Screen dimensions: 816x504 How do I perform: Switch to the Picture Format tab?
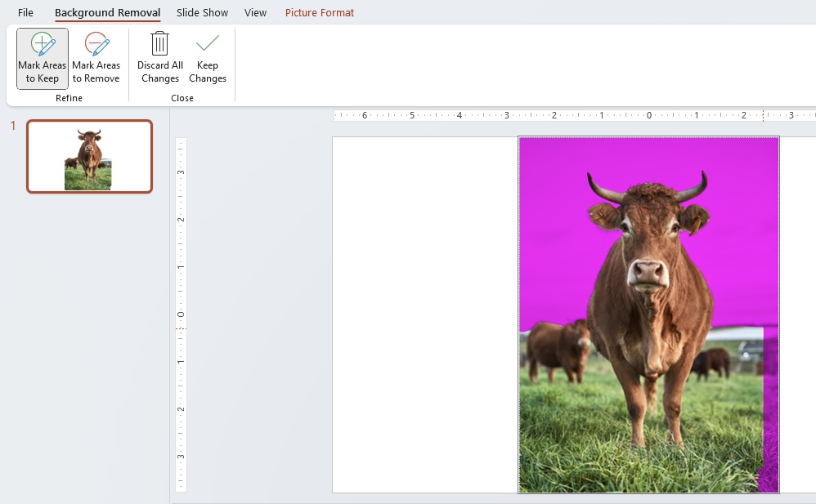point(320,12)
